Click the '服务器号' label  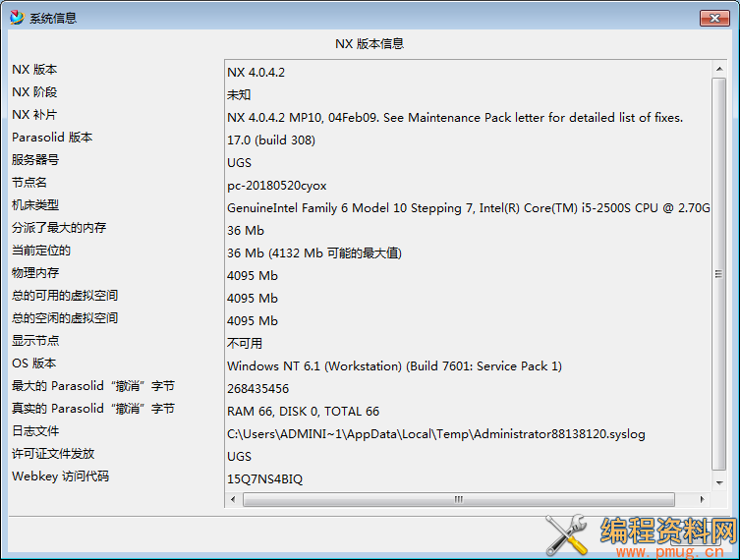pyautogui.click(x=35, y=160)
